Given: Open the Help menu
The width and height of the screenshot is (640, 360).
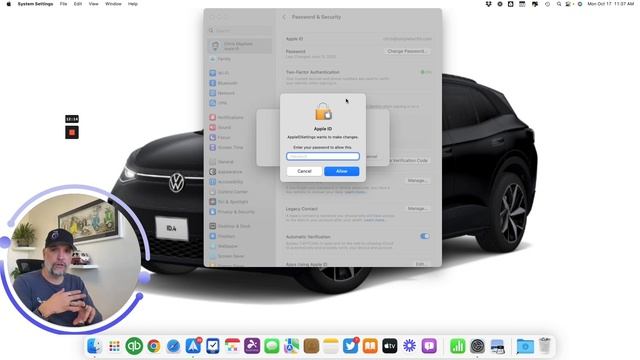Looking at the screenshot, I should 133,4.
